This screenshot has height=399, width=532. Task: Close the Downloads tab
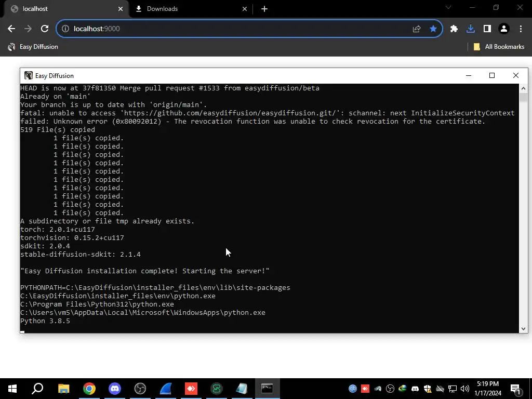245,9
